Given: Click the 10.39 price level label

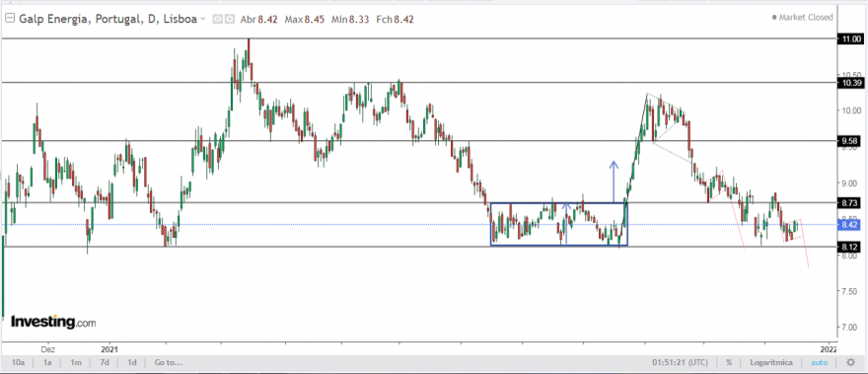Looking at the screenshot, I should [851, 83].
